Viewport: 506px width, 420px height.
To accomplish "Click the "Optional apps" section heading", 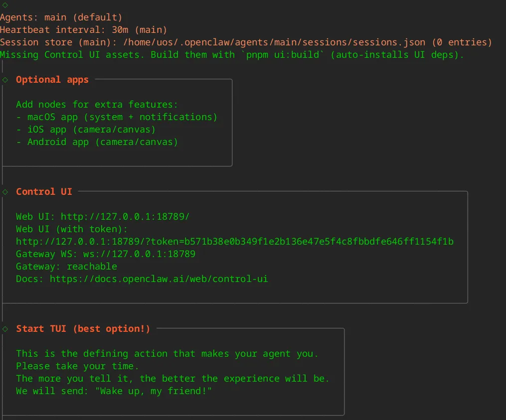I will 52,80.
